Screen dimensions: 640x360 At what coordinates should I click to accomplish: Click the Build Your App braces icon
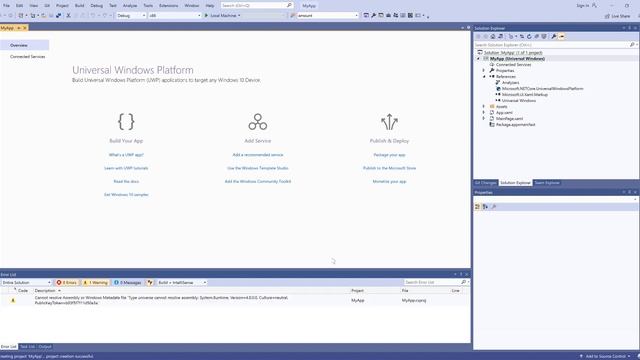point(126,122)
